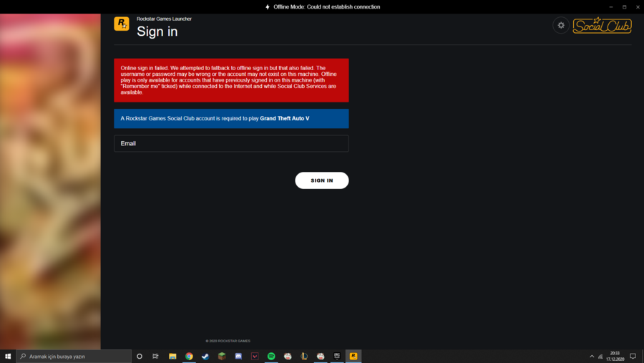Open launcher settings gear icon
644x363 pixels.
(x=560, y=26)
